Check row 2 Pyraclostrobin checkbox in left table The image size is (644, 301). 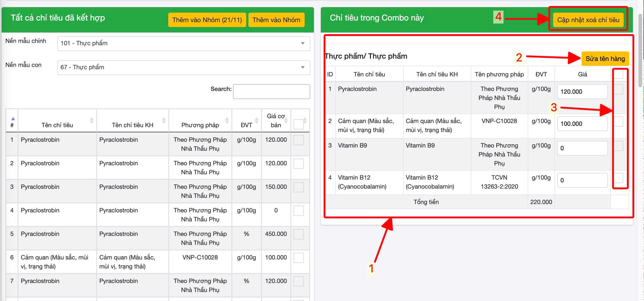point(298,164)
